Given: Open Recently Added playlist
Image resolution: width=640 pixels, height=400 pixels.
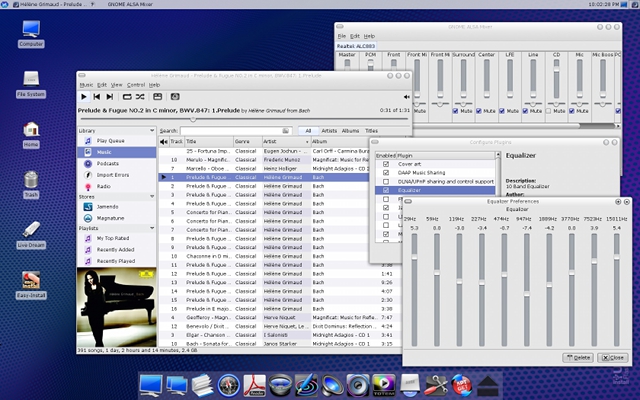Looking at the screenshot, I should [x=117, y=249].
